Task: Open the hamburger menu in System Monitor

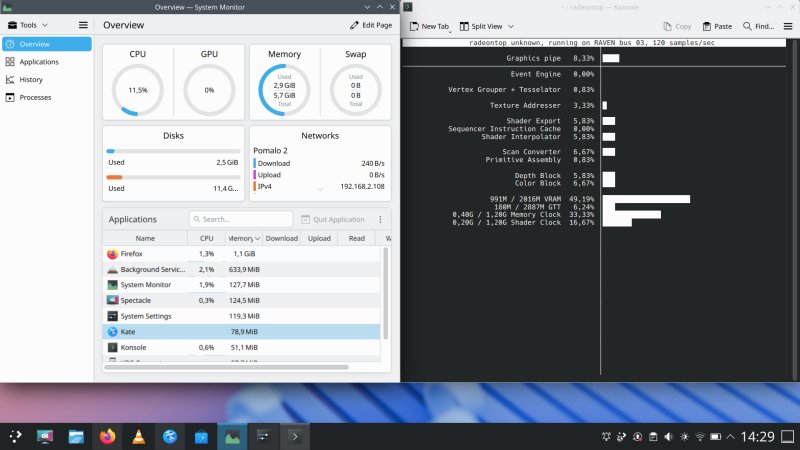Action: [x=83, y=24]
